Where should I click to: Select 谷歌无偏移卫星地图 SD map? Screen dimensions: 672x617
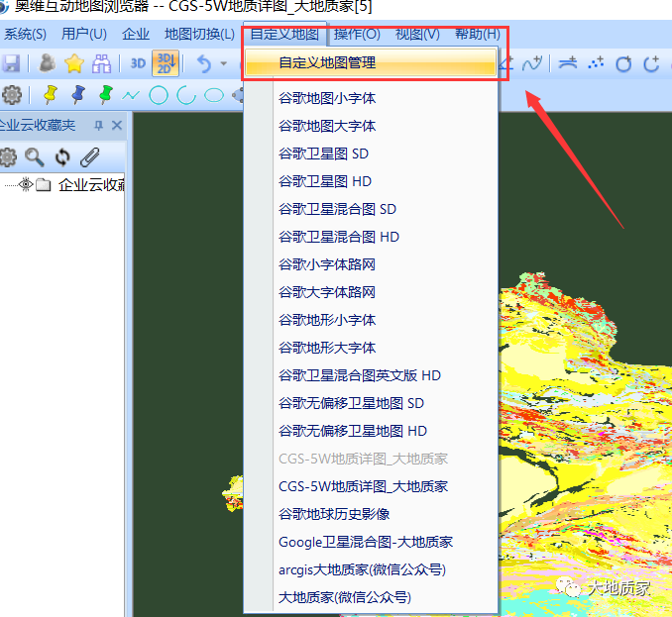click(x=371, y=403)
